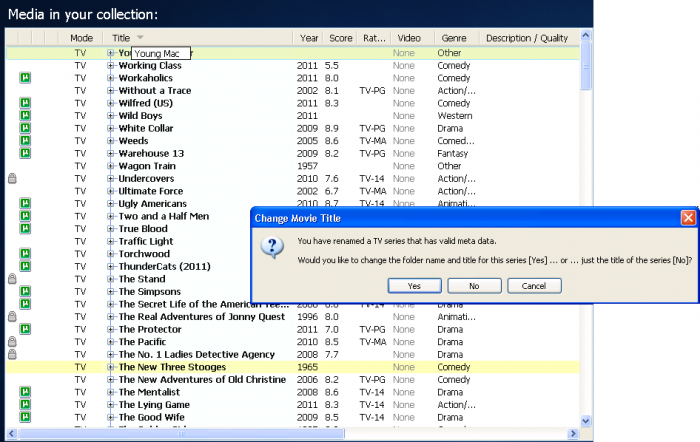Click the 1957 year cell for Wagon Train
Screen dimensions: 700x442
tap(307, 166)
